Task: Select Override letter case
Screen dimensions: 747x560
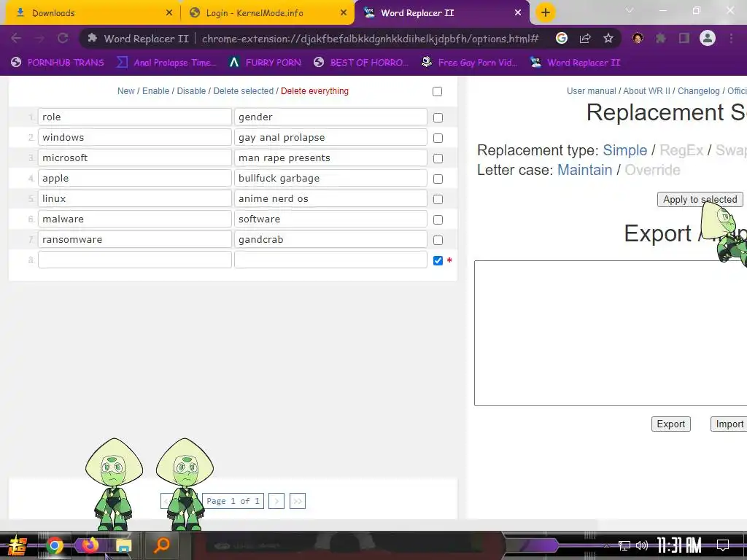Action: (652, 170)
